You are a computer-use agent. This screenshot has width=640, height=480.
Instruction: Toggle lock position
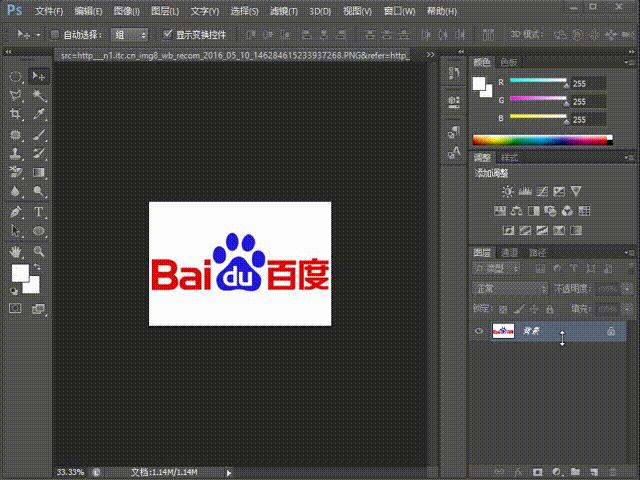[x=534, y=309]
